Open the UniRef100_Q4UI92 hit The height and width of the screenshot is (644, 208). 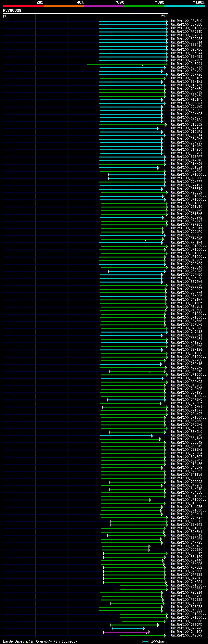[x=187, y=632]
